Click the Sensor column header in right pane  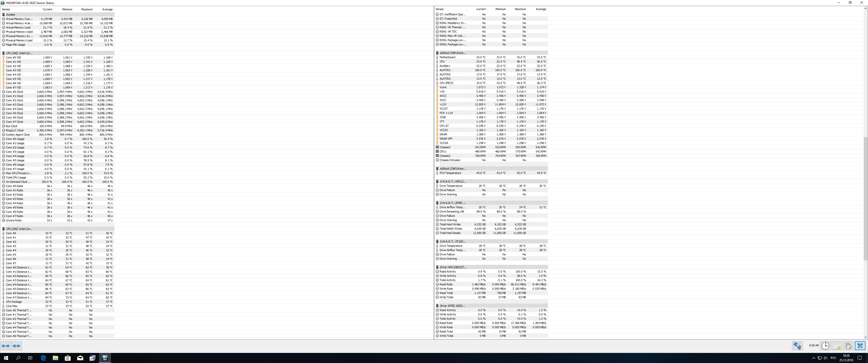[x=440, y=9]
